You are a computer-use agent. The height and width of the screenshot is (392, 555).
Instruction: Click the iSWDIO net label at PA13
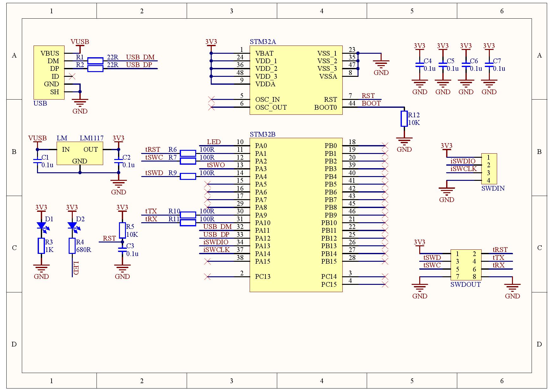point(216,242)
